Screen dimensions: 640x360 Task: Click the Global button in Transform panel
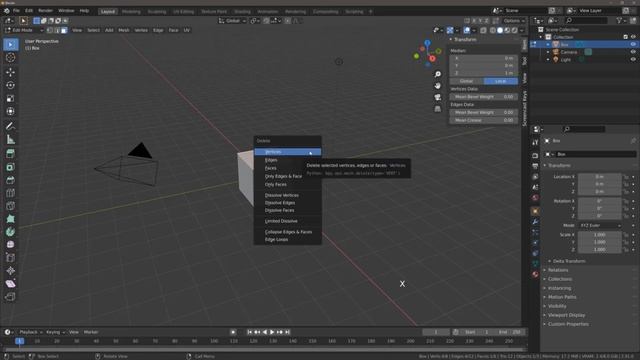click(x=467, y=81)
